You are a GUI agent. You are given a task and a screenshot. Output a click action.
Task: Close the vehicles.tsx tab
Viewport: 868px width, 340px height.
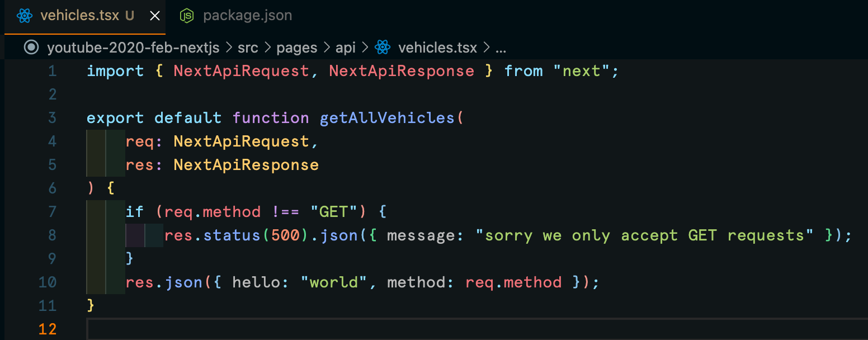(x=155, y=16)
